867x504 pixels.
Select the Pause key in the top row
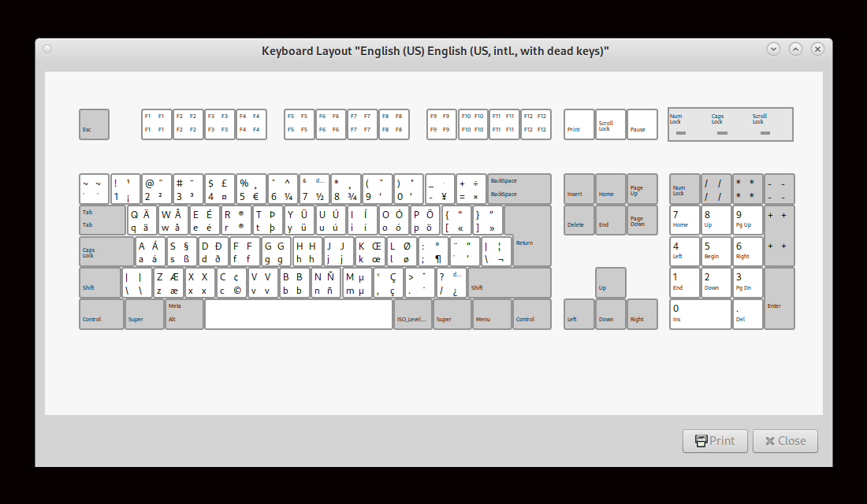pos(642,124)
